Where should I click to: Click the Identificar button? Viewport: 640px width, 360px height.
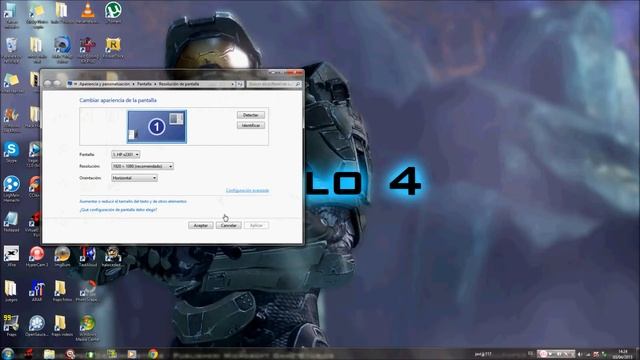coord(251,125)
